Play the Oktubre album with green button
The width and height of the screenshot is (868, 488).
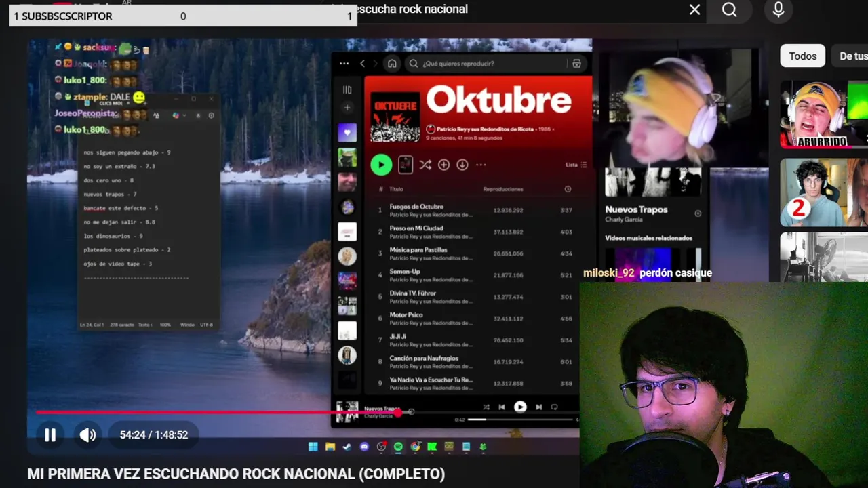[x=381, y=165]
